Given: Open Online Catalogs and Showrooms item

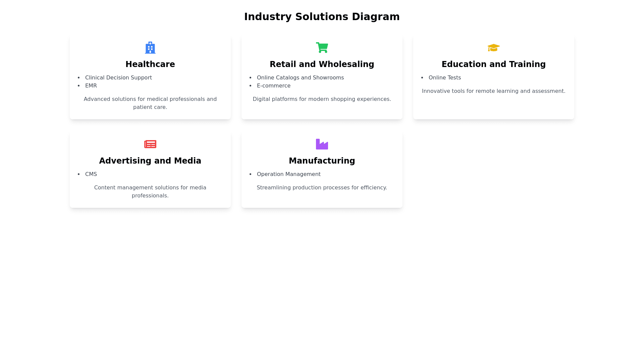Looking at the screenshot, I should [x=300, y=78].
